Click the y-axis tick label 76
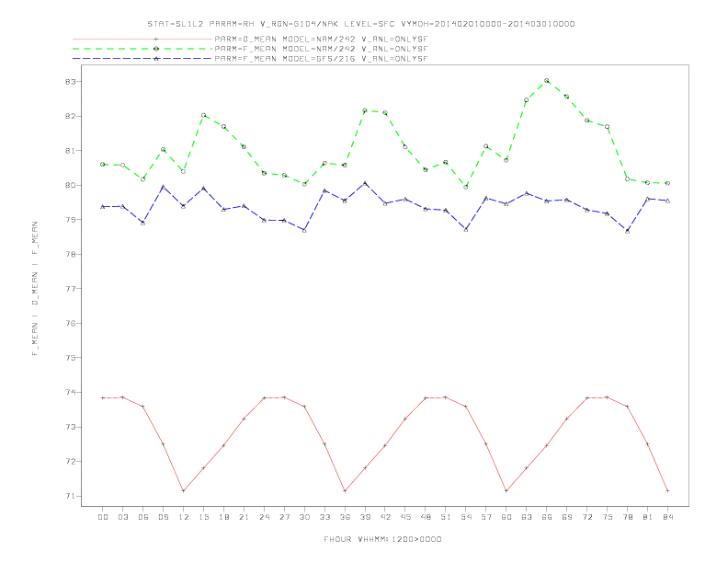Image resolution: width=728 pixels, height=563 pixels. pos(71,323)
